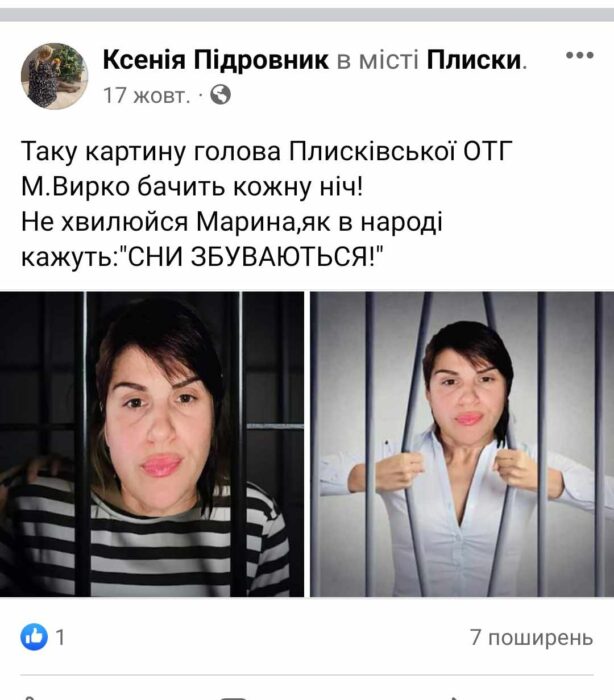Click the globe public-audience icon
This screenshot has height=700, width=614.
click(220, 95)
